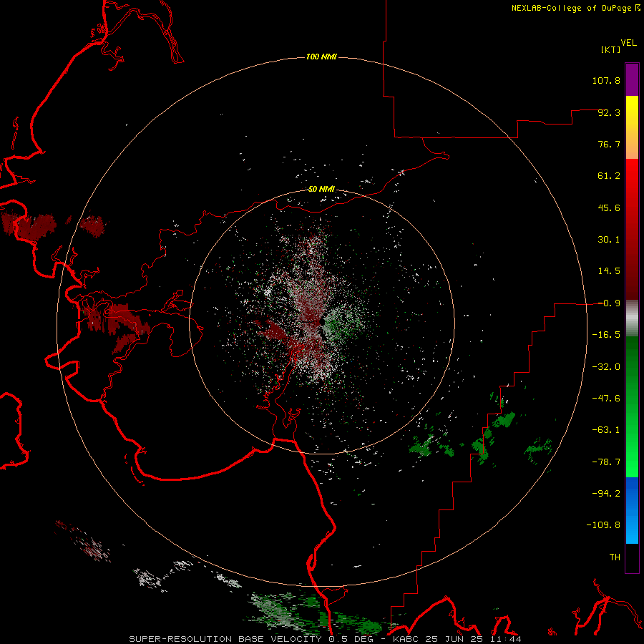Select the 45.6 velocity scale value
This screenshot has width=644, height=644.
click(609, 208)
